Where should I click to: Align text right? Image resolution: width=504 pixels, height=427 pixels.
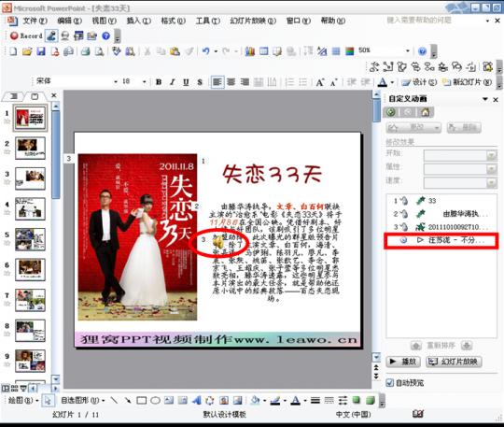(245, 82)
